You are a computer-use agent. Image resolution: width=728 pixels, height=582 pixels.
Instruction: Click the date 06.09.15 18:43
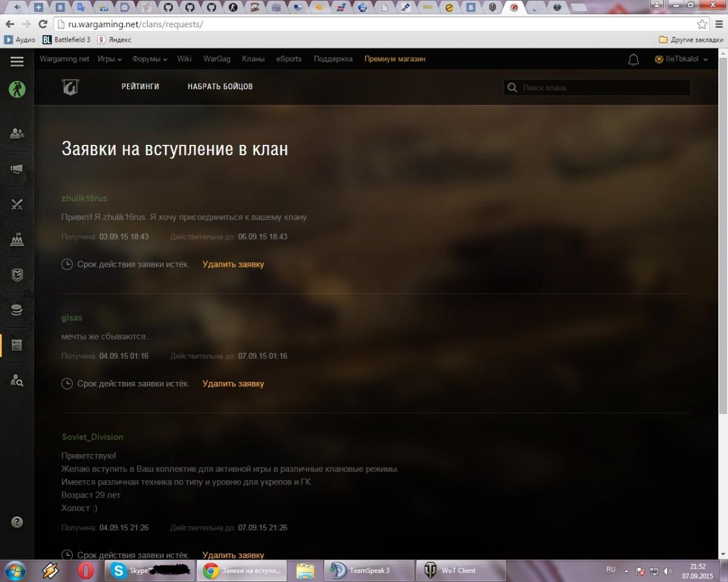click(x=263, y=236)
